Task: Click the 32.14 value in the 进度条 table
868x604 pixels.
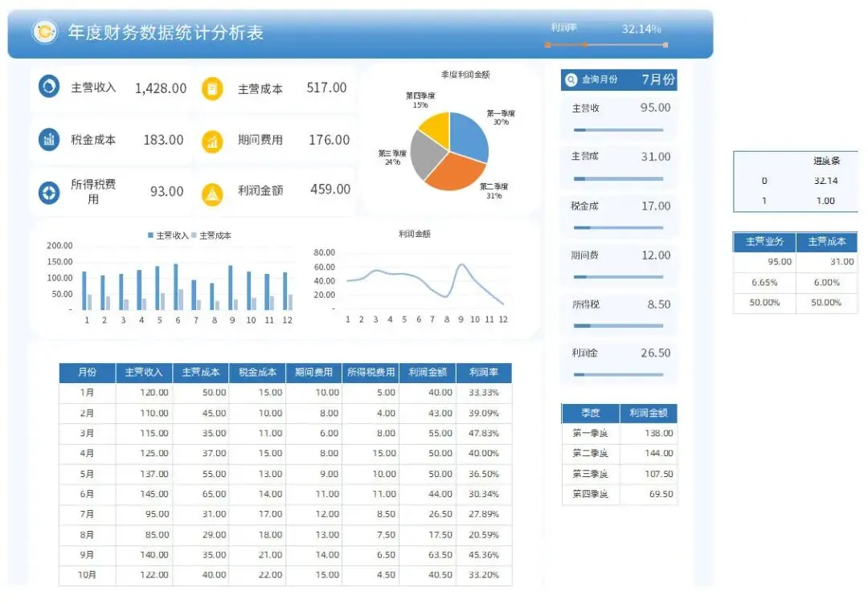Action: (825, 181)
